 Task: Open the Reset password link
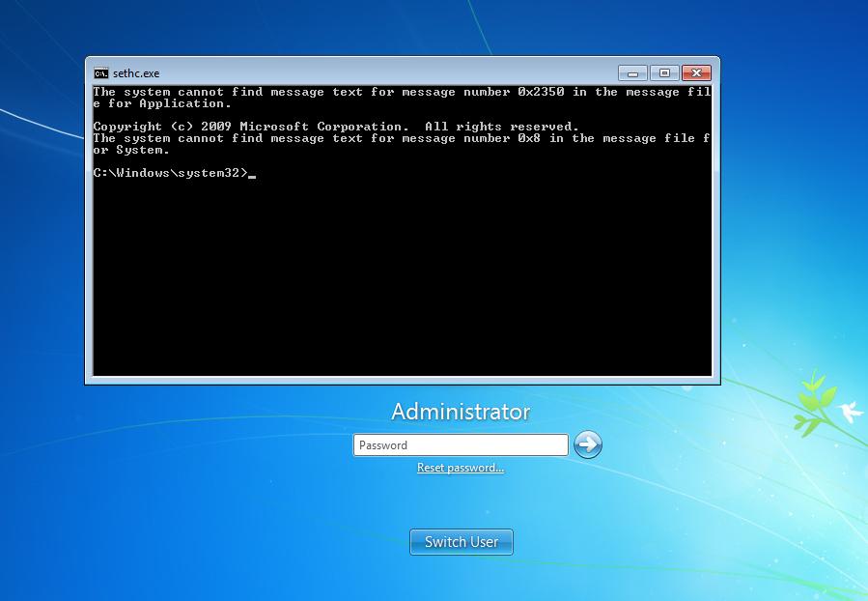coord(461,468)
